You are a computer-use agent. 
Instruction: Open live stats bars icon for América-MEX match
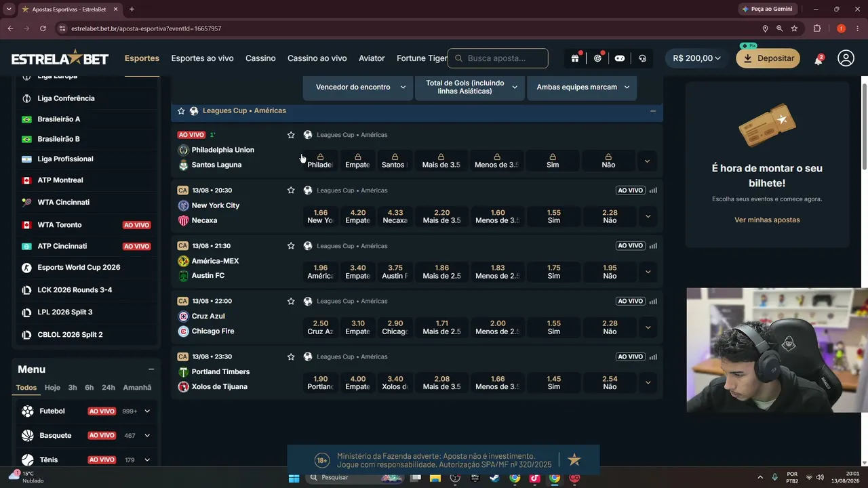(x=653, y=246)
